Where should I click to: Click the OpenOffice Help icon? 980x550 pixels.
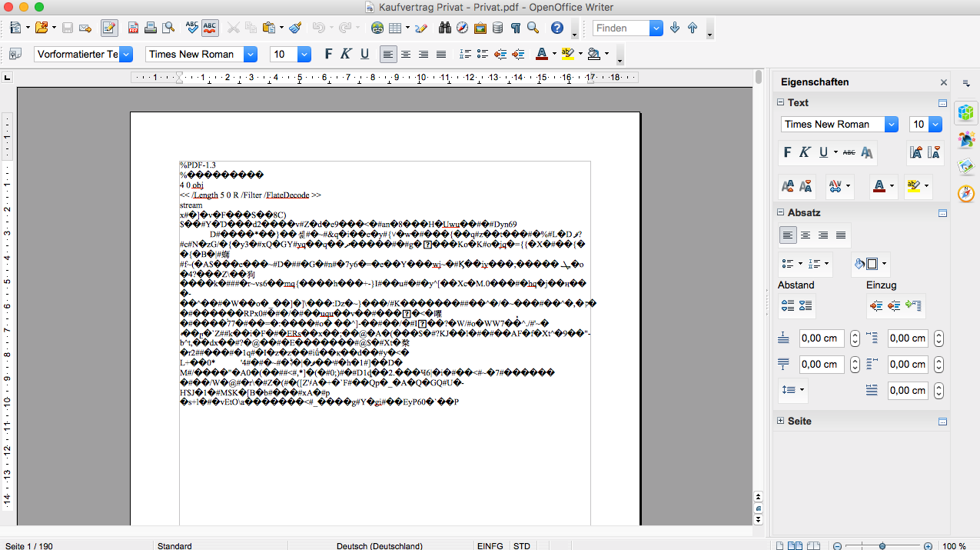pos(557,28)
